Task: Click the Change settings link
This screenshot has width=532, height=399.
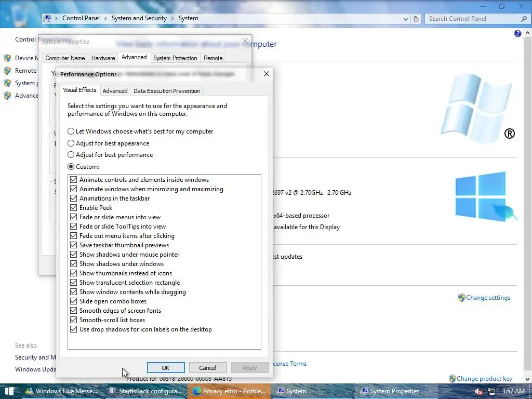Action: [488, 298]
